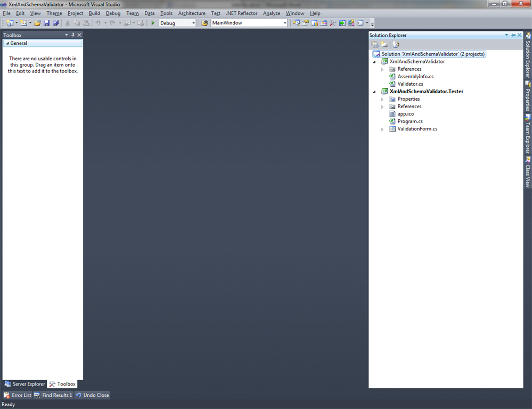Open the Build menu

[x=94, y=13]
